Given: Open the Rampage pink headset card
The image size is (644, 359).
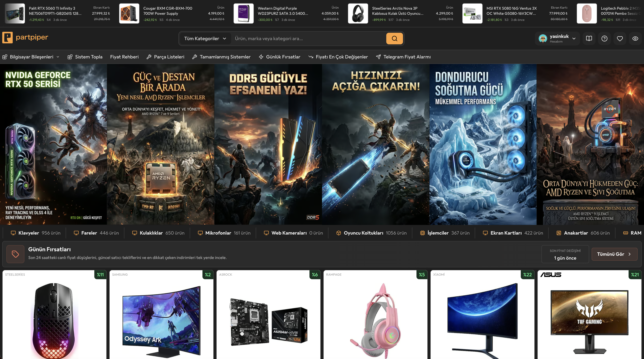Looking at the screenshot, I should click(376, 315).
